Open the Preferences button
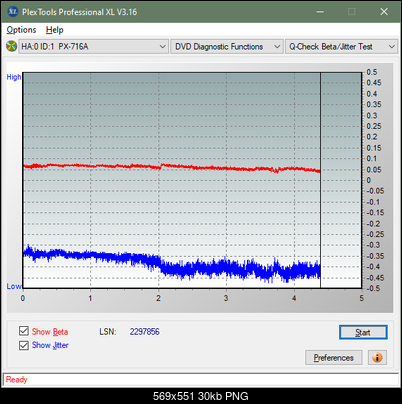This screenshot has width=402, height=404. point(334,358)
